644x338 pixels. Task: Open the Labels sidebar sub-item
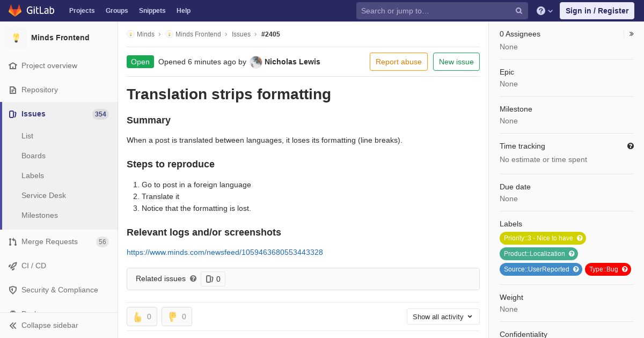[x=33, y=175]
